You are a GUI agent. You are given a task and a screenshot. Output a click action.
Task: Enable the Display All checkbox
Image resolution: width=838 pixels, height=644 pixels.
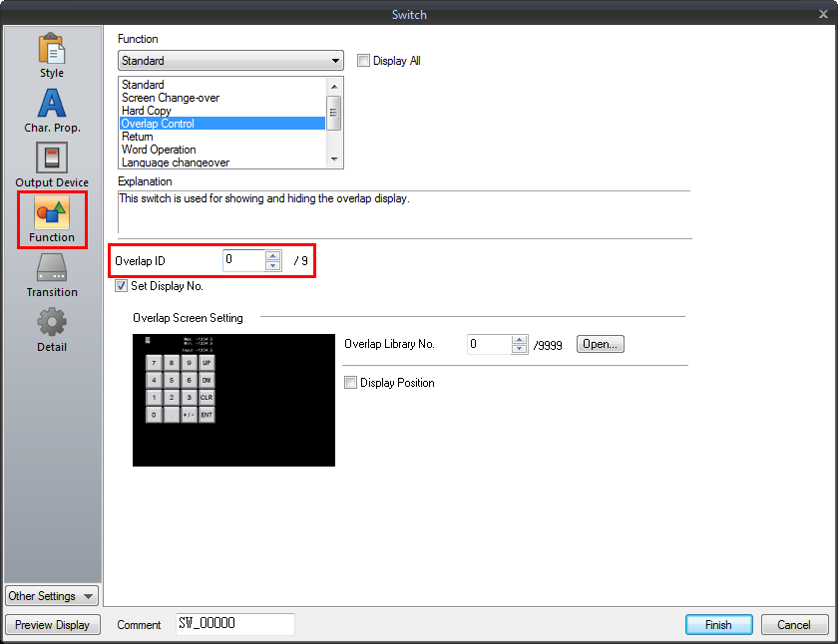point(364,61)
